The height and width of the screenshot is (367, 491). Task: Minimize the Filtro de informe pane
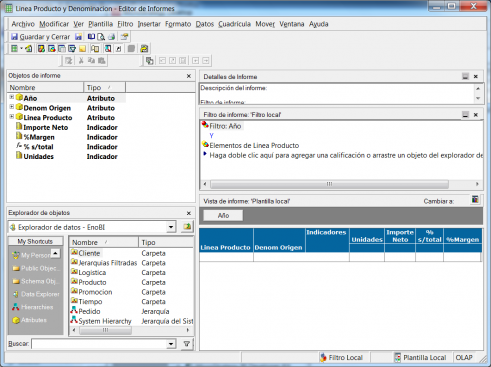465,115
